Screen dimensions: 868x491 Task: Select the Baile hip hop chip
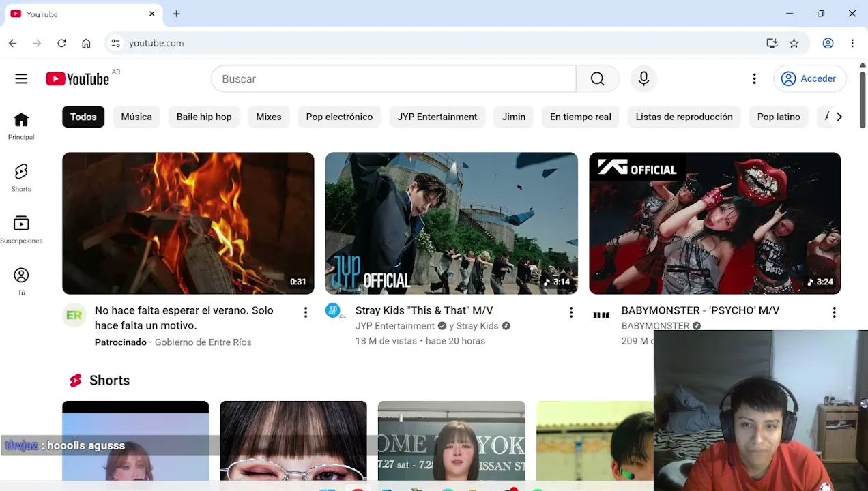[204, 117]
